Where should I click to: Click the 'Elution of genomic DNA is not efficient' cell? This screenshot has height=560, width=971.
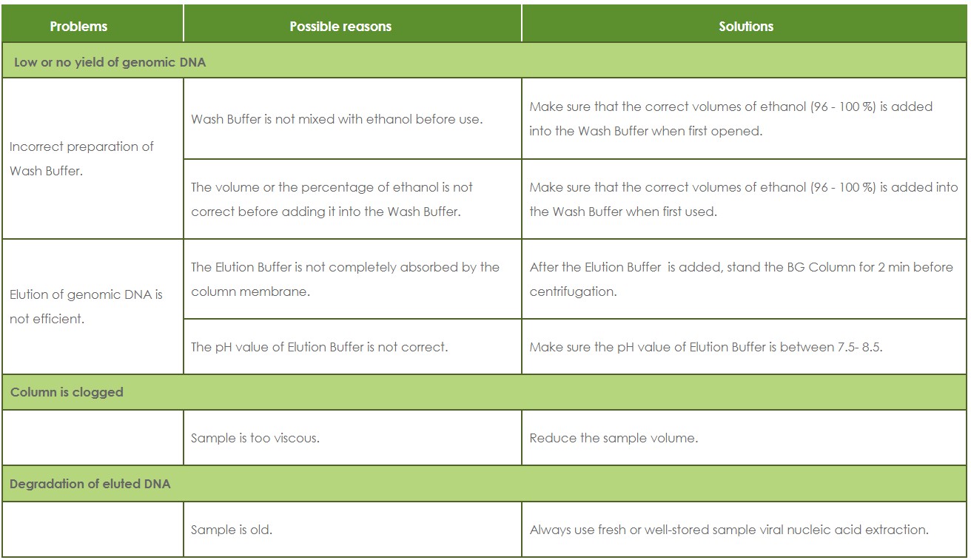[x=86, y=307]
